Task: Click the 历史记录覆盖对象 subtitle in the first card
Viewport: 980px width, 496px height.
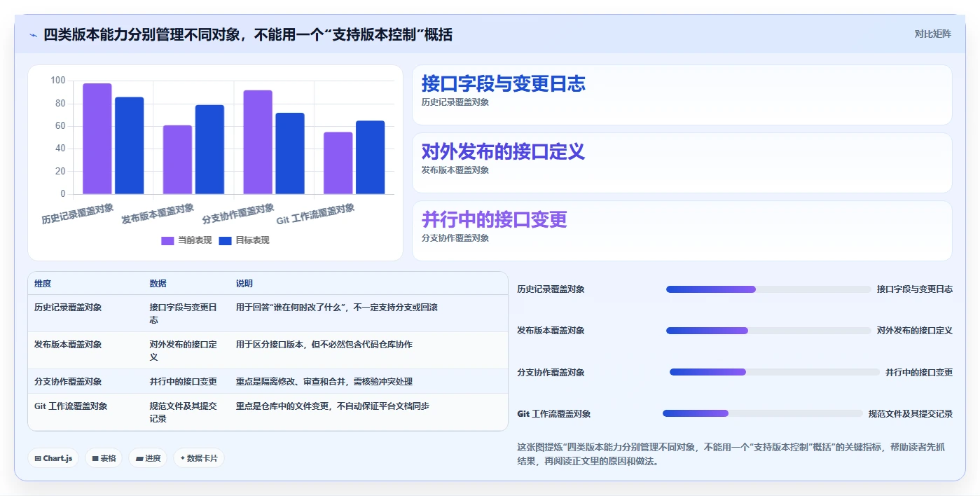Action: [455, 102]
